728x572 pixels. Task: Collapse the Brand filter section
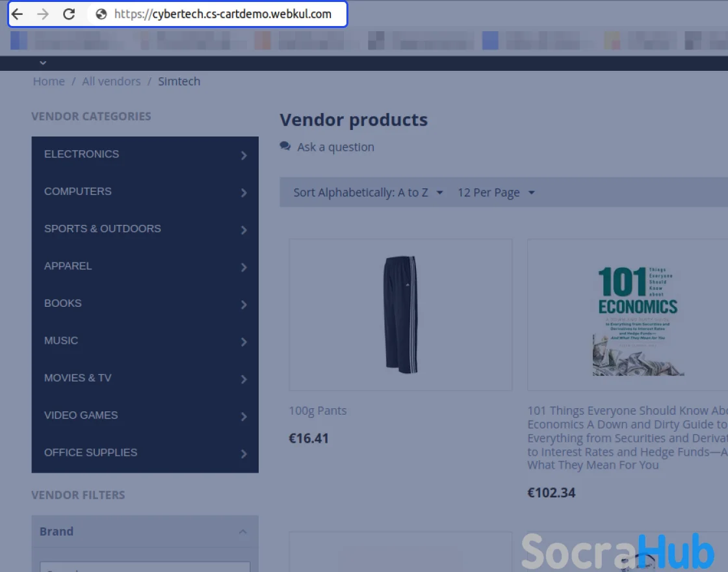click(x=242, y=532)
